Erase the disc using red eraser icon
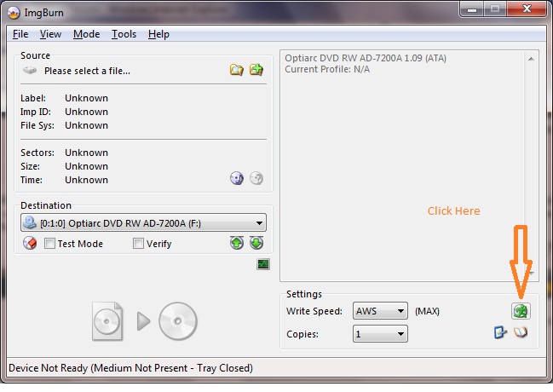The image size is (553, 392). [30, 243]
